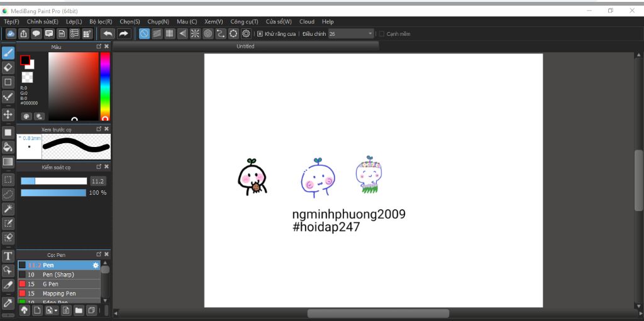Open the Công cụ(T) menu
The image size is (644, 321).
(245, 22)
